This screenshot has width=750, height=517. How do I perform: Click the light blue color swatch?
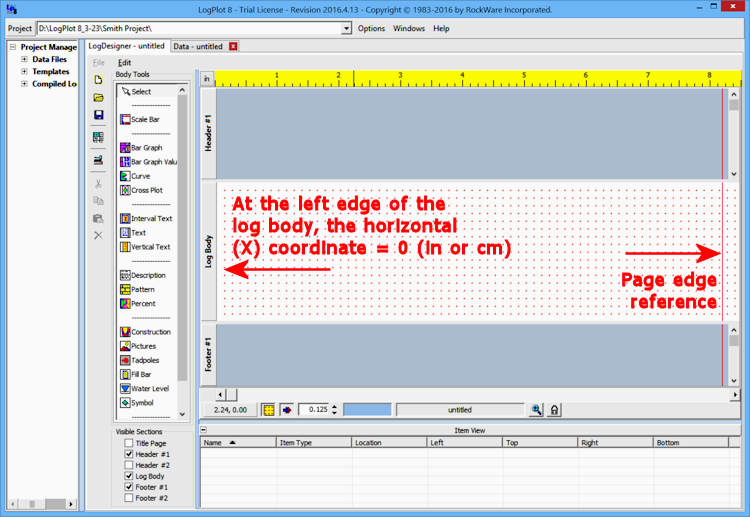pyautogui.click(x=367, y=410)
